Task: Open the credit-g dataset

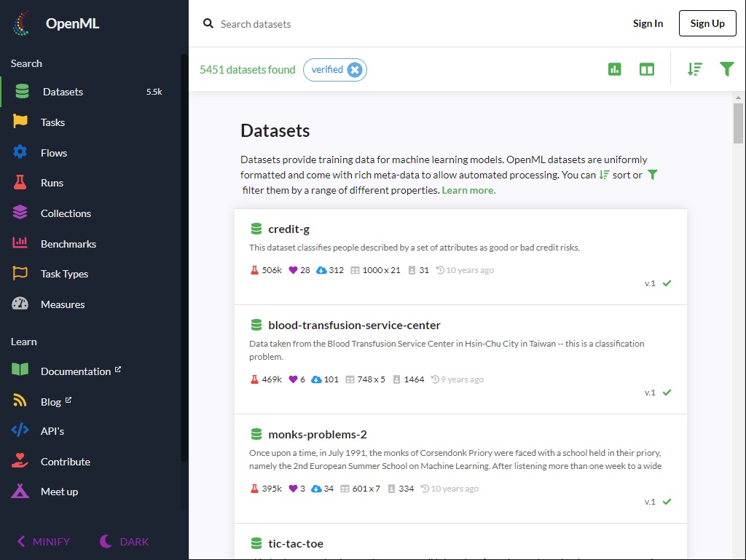Action: click(x=288, y=229)
